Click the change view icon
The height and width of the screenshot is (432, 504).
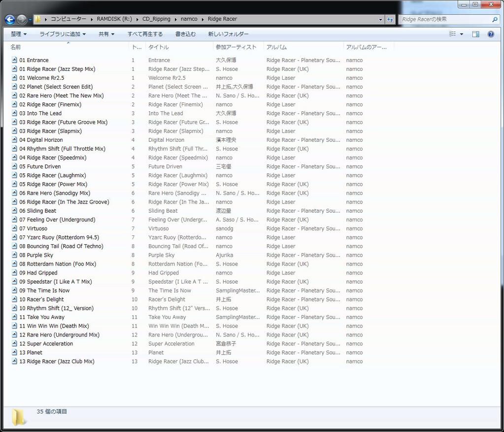tap(452, 34)
